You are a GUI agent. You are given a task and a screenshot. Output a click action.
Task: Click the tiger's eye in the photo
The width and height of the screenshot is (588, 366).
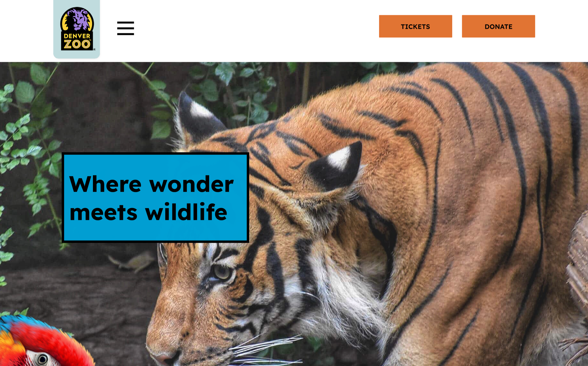(x=222, y=272)
